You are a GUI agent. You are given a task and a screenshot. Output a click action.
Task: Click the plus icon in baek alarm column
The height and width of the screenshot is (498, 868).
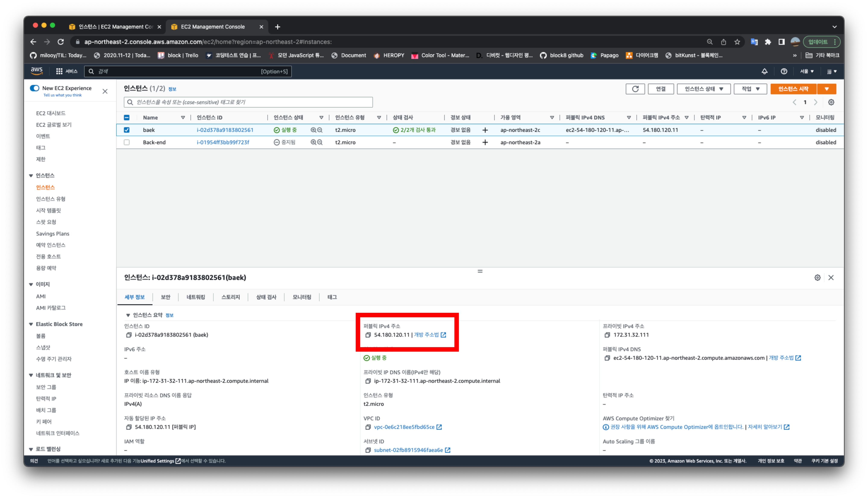point(485,130)
